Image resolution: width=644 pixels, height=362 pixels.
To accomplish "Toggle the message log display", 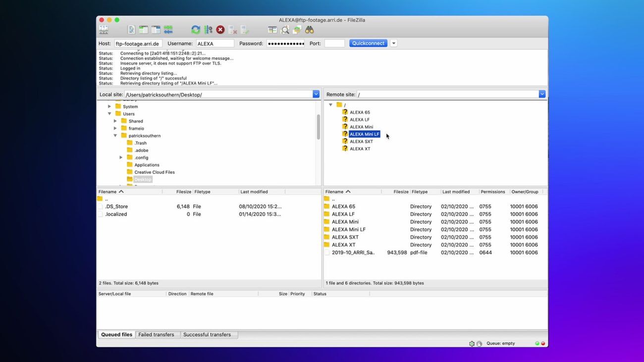I will [131, 30].
